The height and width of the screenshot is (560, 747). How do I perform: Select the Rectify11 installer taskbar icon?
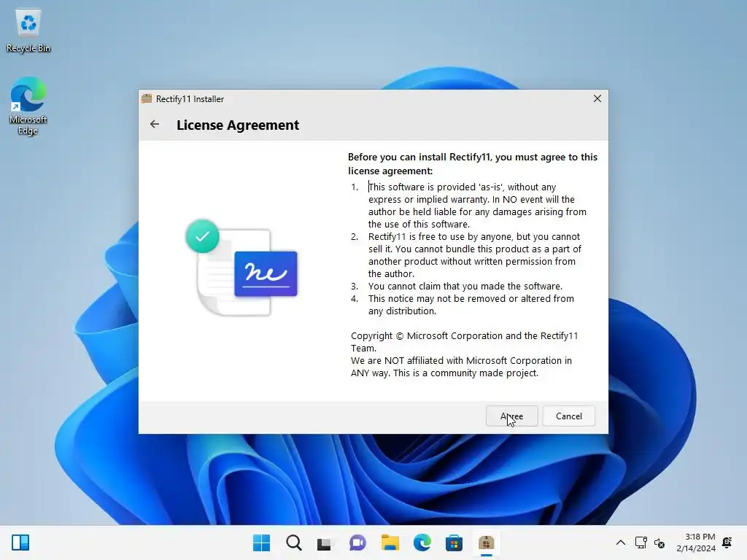tap(487, 542)
